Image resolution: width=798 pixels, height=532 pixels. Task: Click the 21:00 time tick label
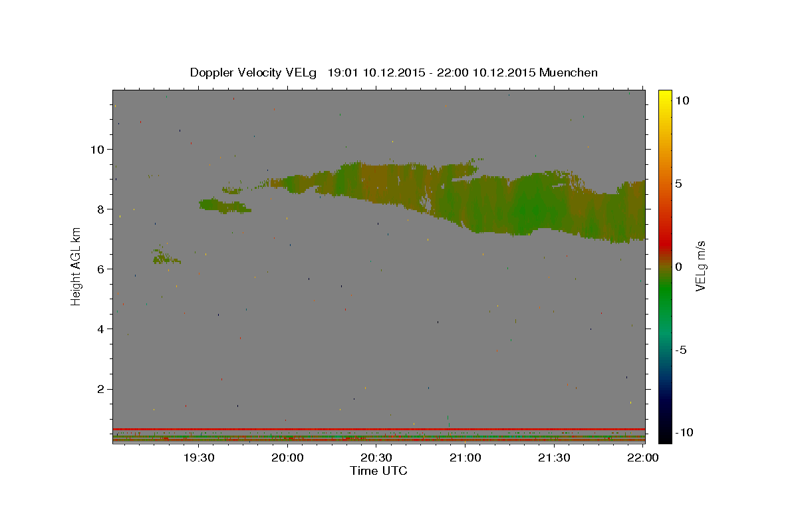[465, 458]
